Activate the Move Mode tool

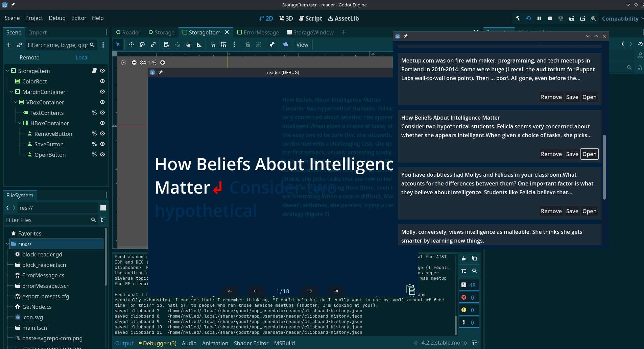pos(132,45)
